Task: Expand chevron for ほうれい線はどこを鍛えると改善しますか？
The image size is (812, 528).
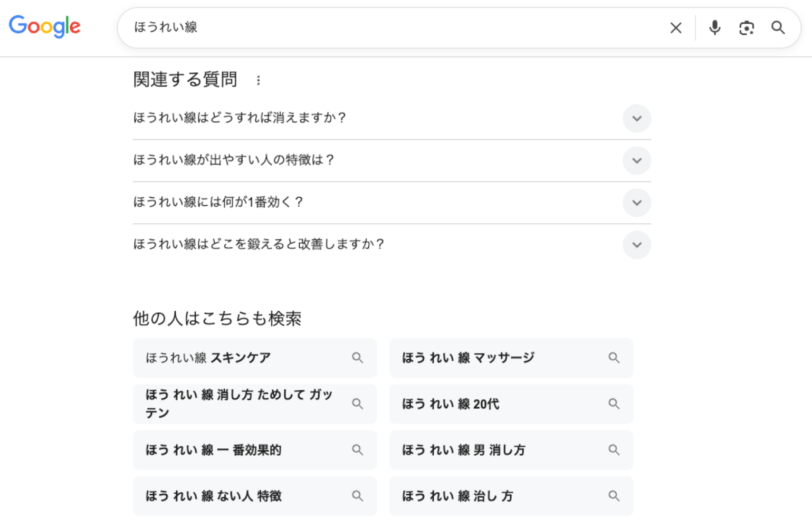Action: 637,245
